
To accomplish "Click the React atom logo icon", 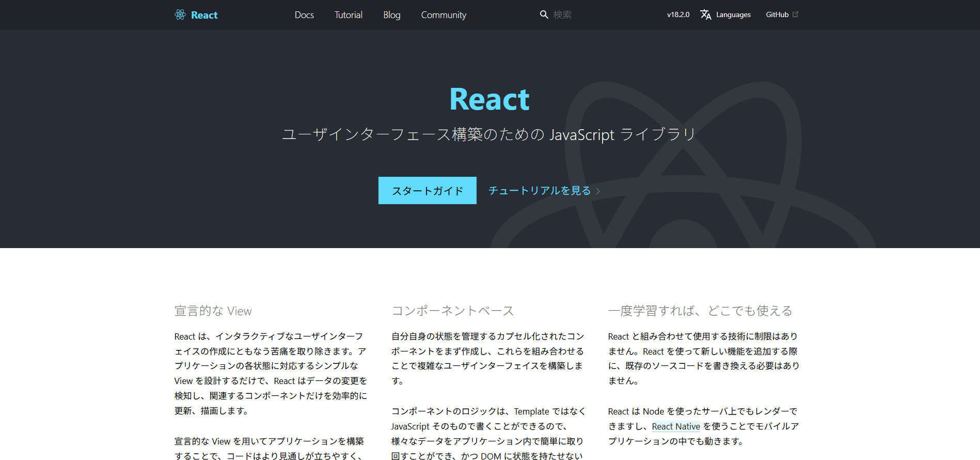I will point(180,14).
